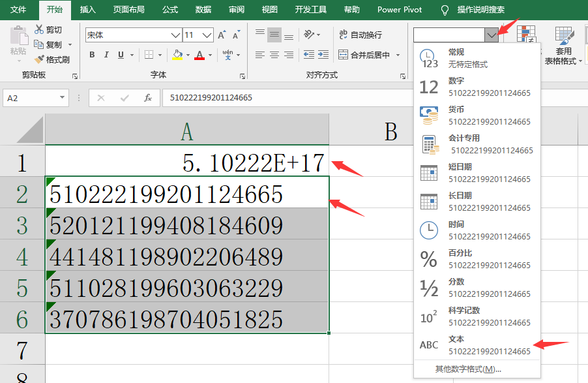Open 其他数字格式(M)... more formats

(x=468, y=369)
